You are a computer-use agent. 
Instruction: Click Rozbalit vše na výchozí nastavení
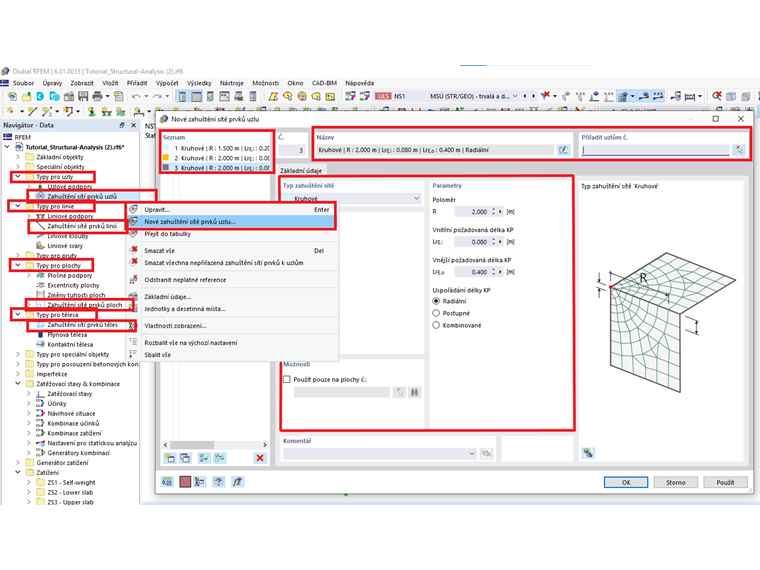click(x=233, y=343)
